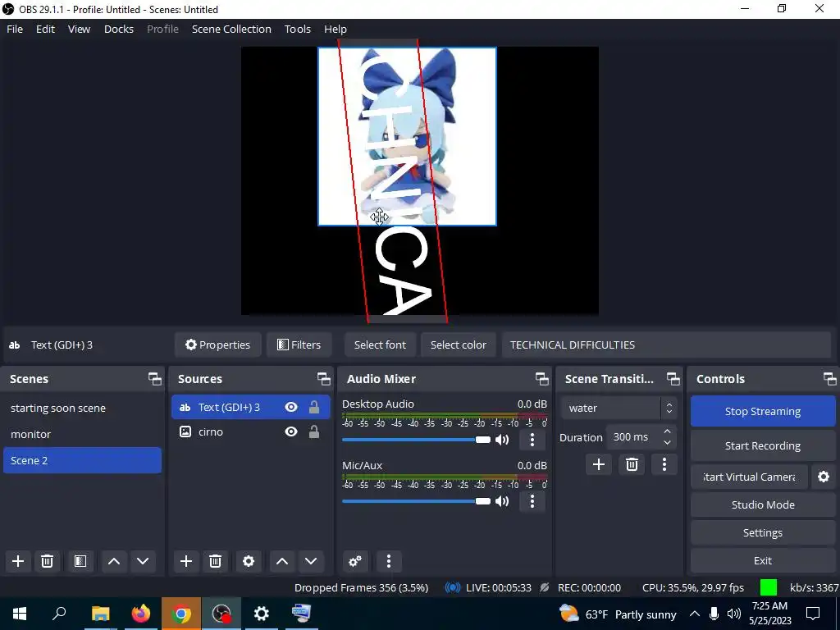Mute Desktop Audio speaker
This screenshot has height=630, width=840.
[502, 440]
